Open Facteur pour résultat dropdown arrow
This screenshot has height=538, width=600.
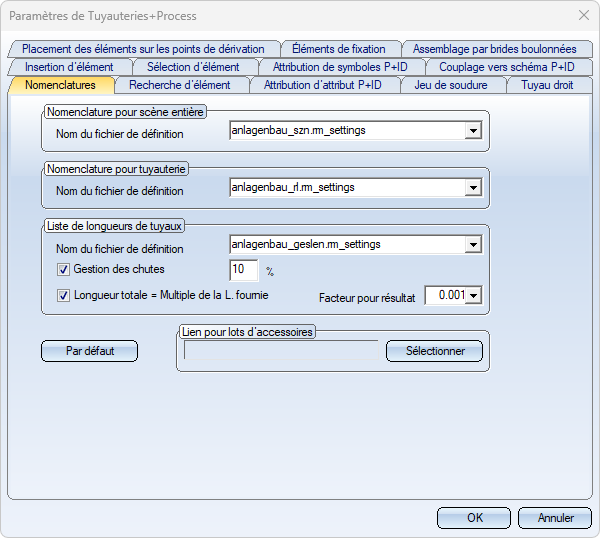tap(473, 295)
